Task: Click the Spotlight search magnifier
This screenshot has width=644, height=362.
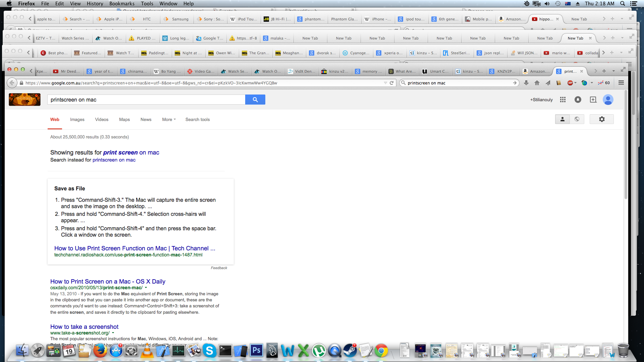Action: click(x=623, y=3)
